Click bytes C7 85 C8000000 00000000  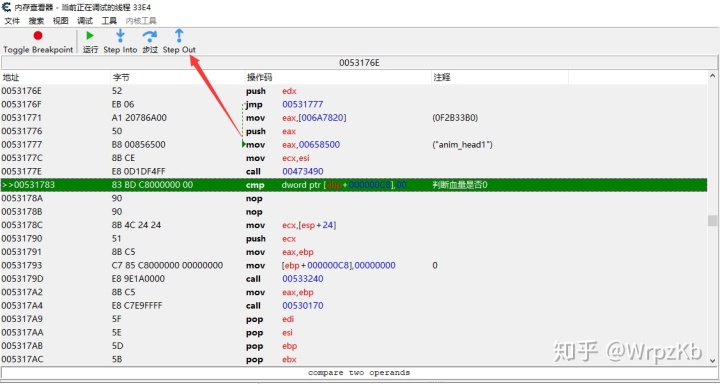coord(167,265)
